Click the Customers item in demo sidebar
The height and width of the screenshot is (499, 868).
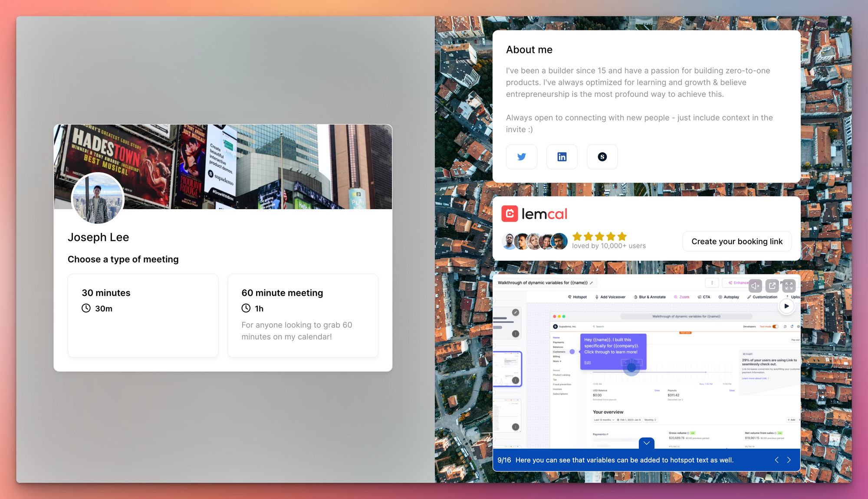click(x=559, y=352)
